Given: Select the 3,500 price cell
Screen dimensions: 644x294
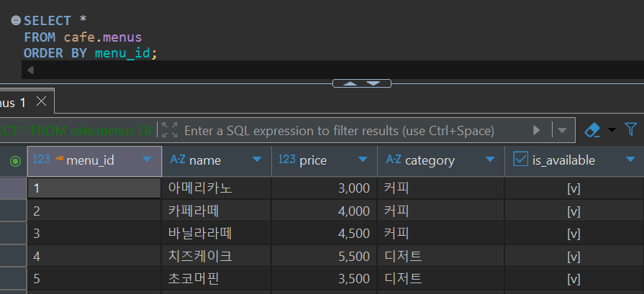Looking at the screenshot, I should coord(325,279).
